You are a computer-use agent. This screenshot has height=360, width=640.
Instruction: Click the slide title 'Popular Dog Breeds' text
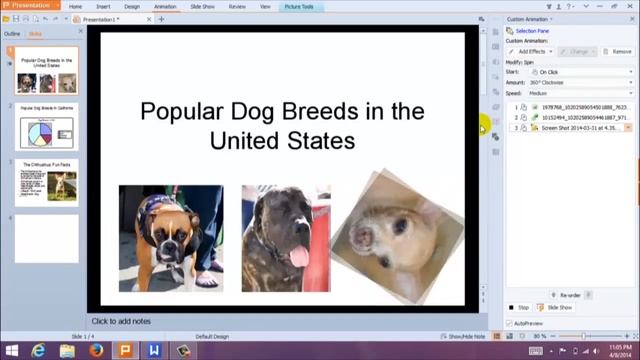282,126
